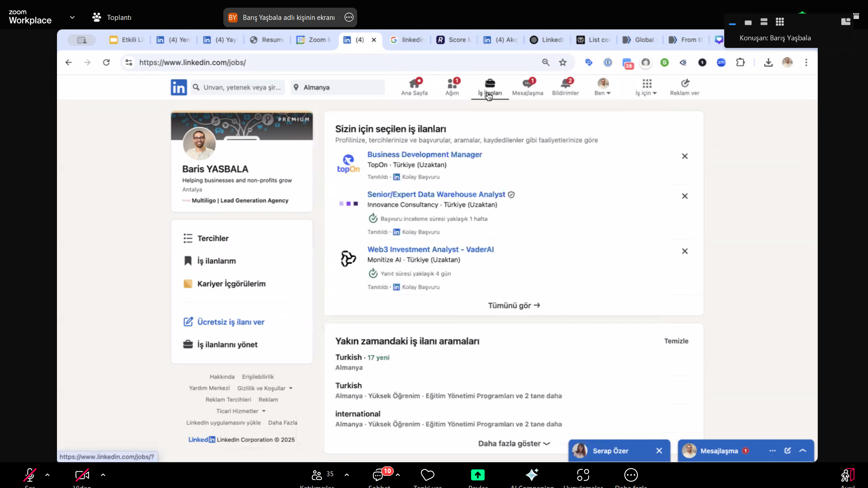Dismiss the Business Development Manager listing

(x=684, y=156)
